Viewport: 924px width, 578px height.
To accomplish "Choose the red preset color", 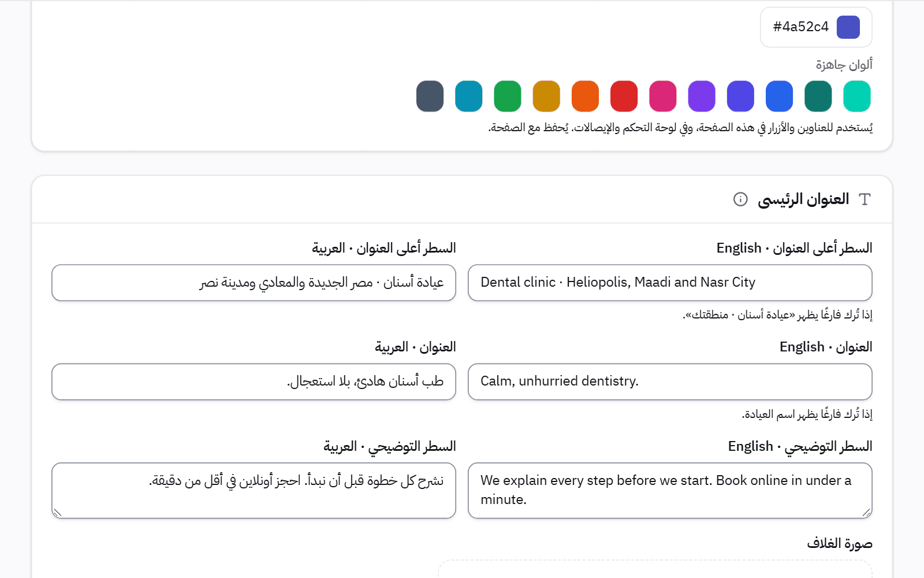I will tap(624, 96).
